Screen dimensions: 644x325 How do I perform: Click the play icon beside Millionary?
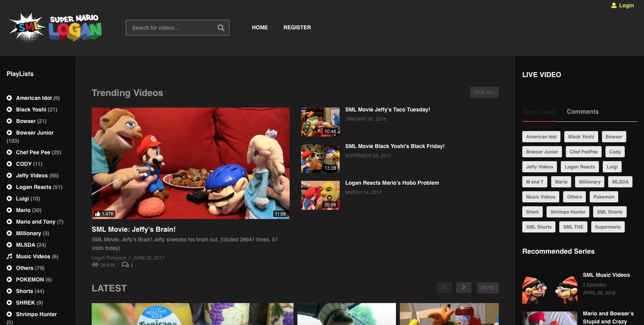tap(9, 233)
